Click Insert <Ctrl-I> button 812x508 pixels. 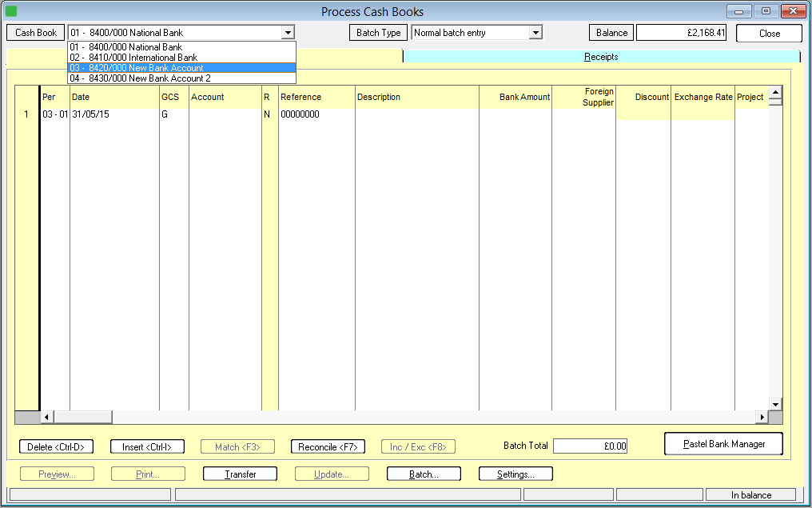(147, 447)
